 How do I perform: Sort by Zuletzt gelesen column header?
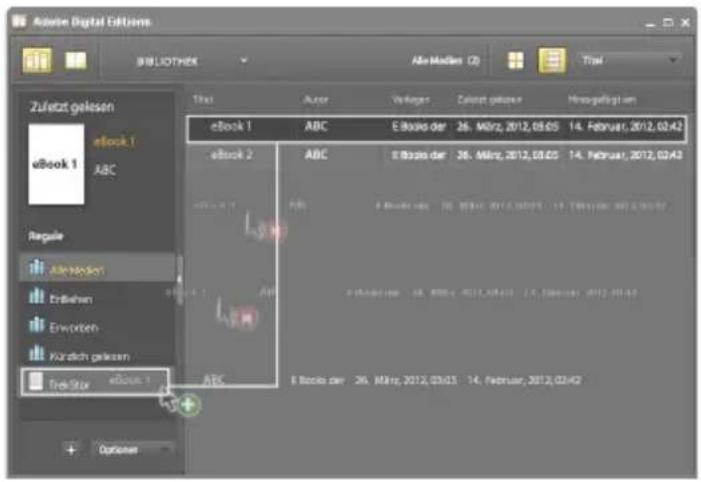pos(489,99)
